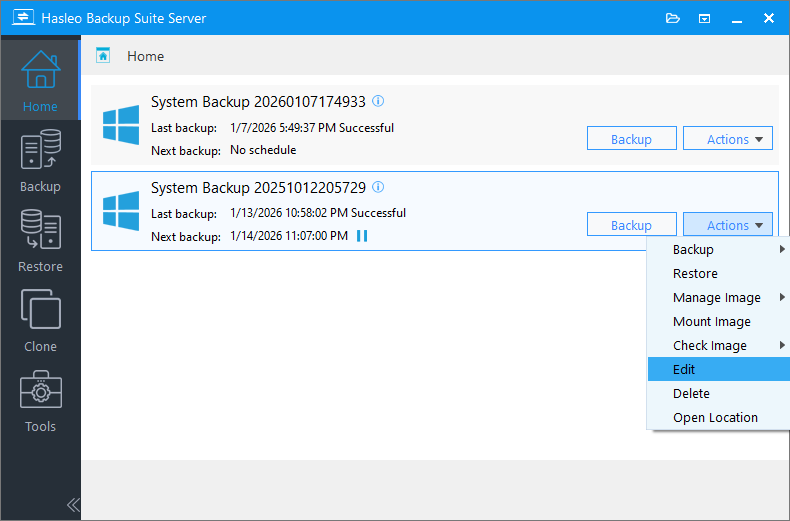Click next backup time '1/14/2026 11:07:00 PM'
Screen dimensions: 790x521
289,236
